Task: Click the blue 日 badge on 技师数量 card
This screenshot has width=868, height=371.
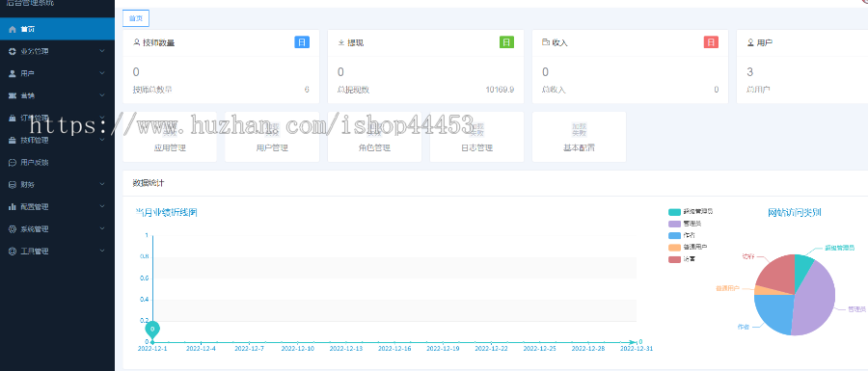Action: (x=302, y=42)
